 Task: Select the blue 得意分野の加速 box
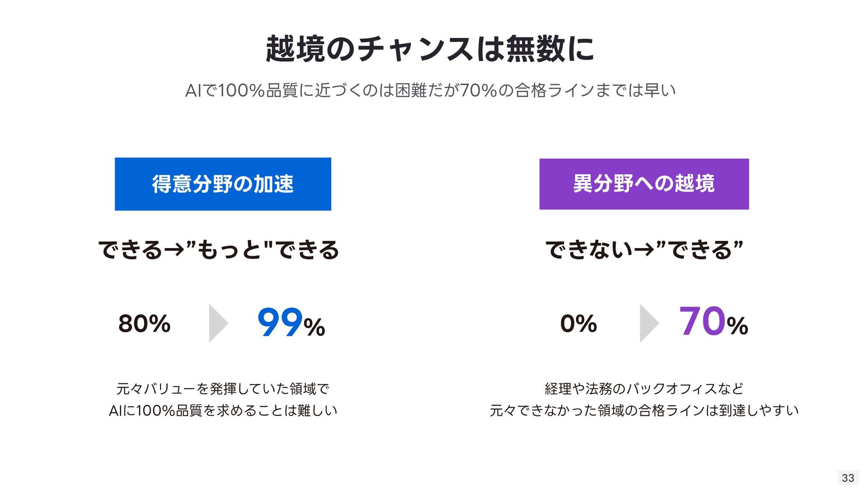click(x=223, y=184)
